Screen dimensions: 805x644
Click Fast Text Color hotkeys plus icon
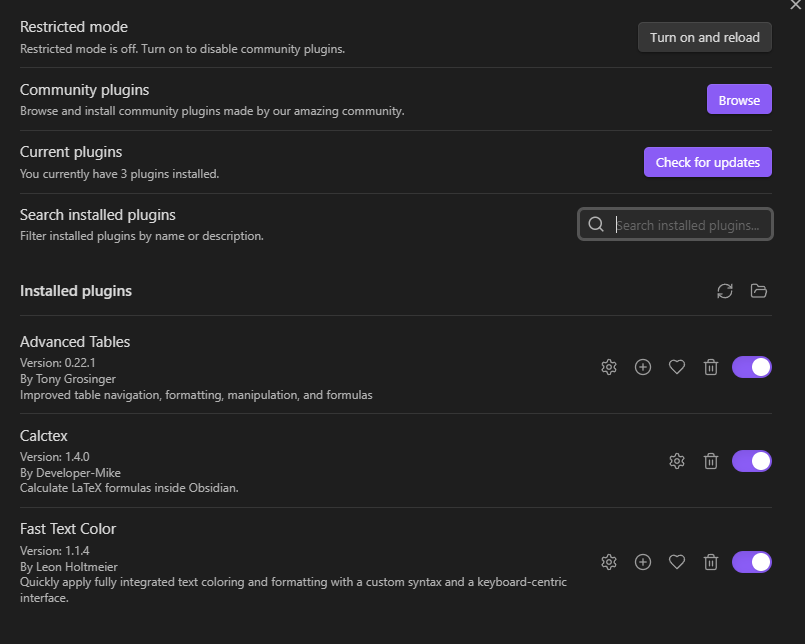(643, 562)
